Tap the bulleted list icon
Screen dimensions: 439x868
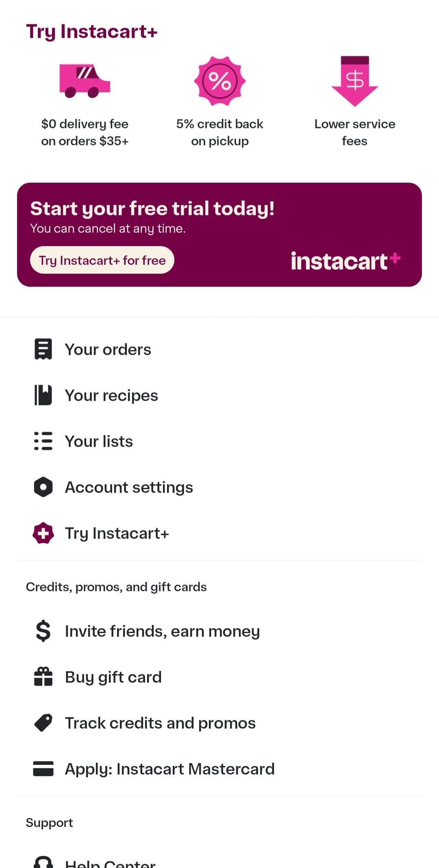point(43,441)
